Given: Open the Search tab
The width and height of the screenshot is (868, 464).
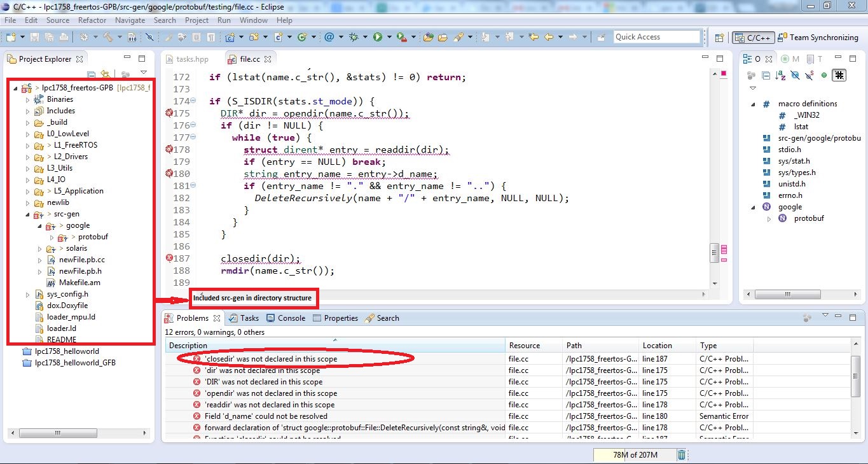Looking at the screenshot, I should (382, 318).
